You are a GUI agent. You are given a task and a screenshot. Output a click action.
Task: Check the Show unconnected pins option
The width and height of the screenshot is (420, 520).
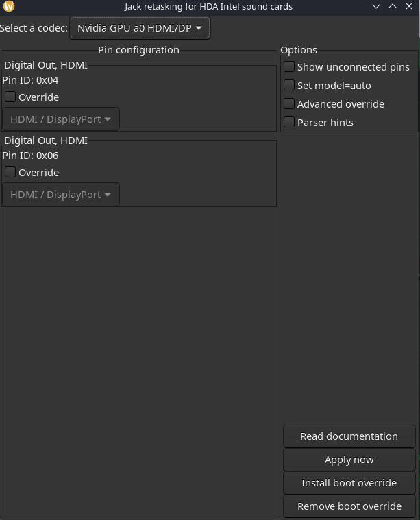pyautogui.click(x=290, y=67)
